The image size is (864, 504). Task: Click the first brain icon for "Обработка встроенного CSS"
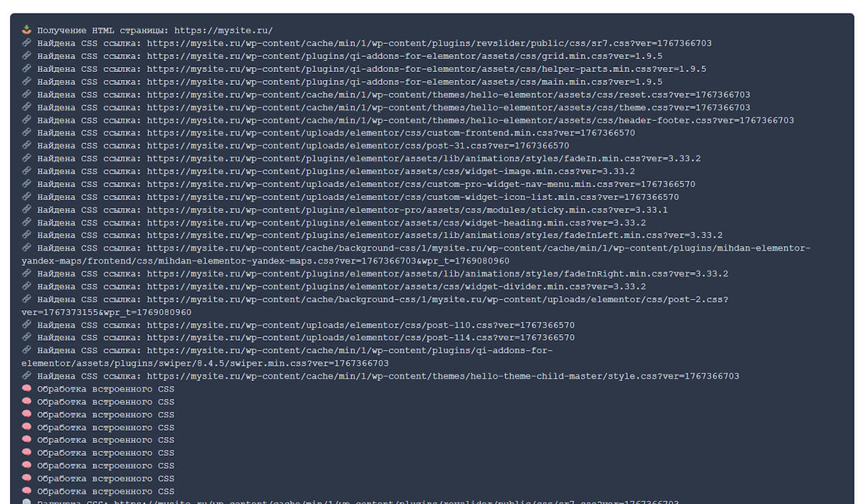tap(27, 390)
